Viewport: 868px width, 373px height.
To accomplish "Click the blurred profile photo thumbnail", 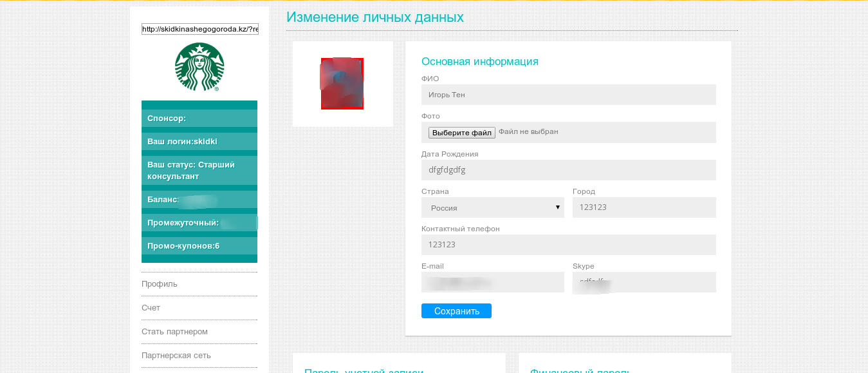I will pos(342,84).
